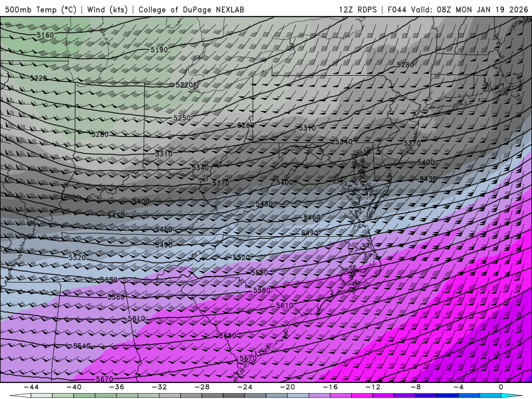Click the 'F044' forecast hour text

[396, 9]
